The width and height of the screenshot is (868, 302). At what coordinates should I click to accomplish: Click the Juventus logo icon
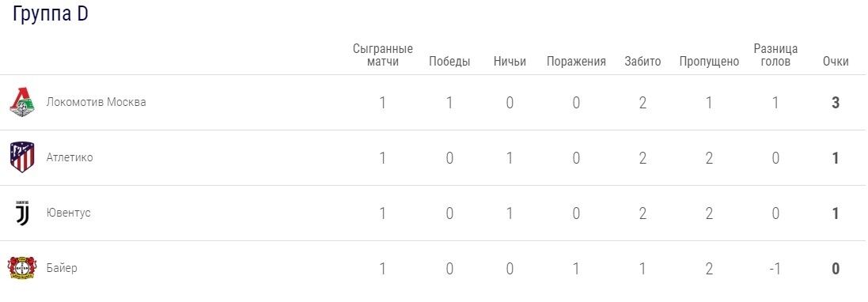pos(22,213)
